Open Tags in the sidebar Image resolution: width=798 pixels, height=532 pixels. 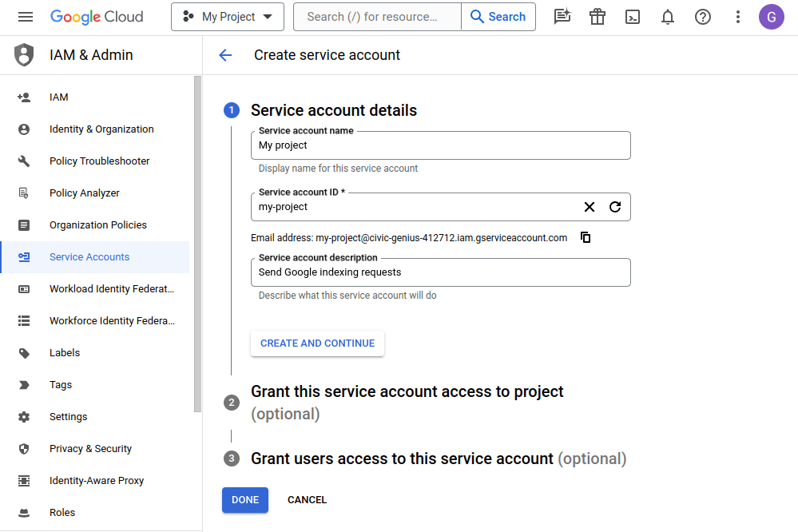(x=61, y=385)
